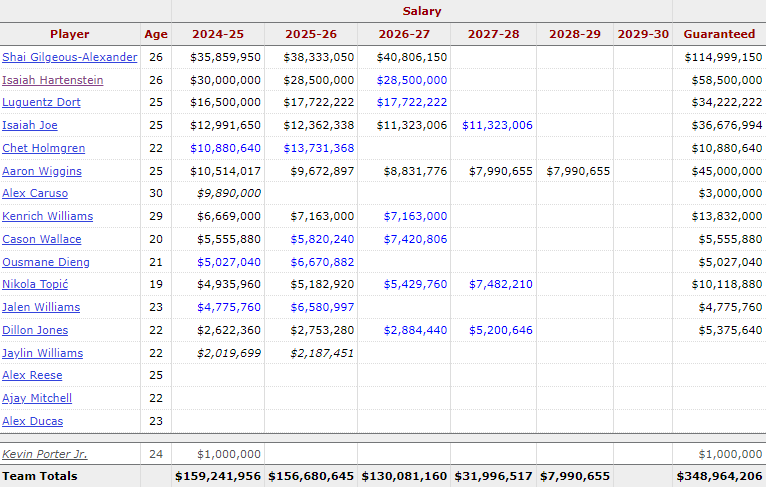Open the Kevin Porter Jr. link
Viewport: 766px width, 487px height.
pyautogui.click(x=44, y=454)
